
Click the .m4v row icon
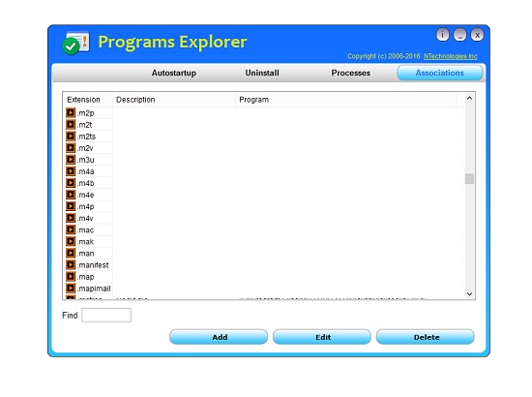click(71, 218)
